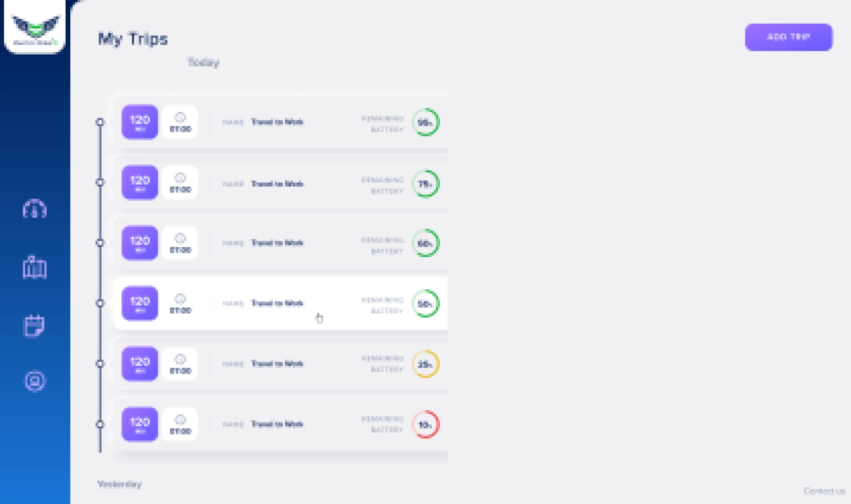Click the timeline marker beside the 50% battery trip
Viewport: 851px width, 504px height.
click(100, 303)
